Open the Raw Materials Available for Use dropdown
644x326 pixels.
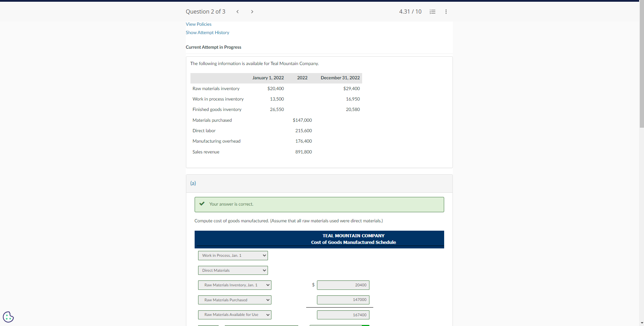tap(235, 315)
